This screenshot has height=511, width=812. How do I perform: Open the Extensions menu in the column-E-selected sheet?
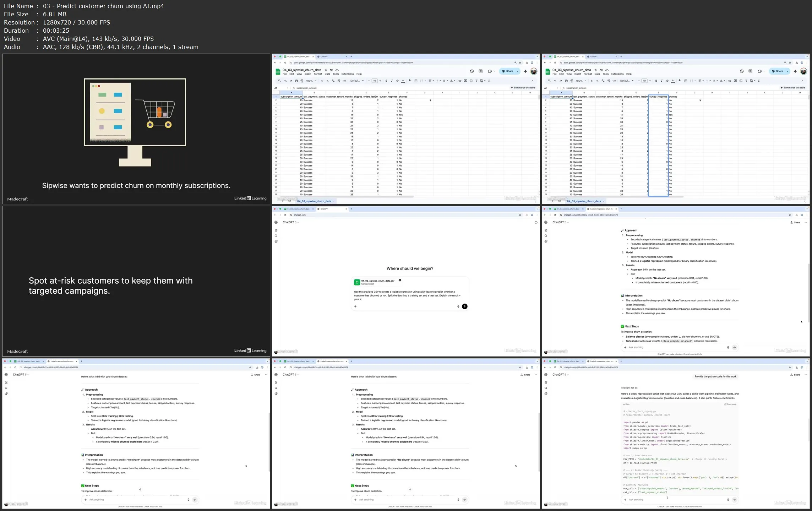[x=617, y=74]
